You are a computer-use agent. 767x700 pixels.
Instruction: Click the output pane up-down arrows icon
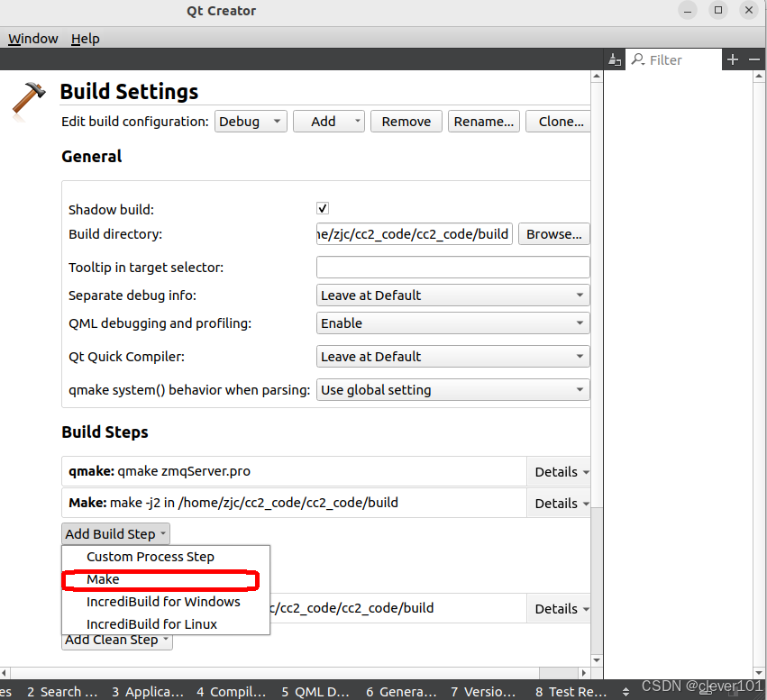pyautogui.click(x=625, y=692)
